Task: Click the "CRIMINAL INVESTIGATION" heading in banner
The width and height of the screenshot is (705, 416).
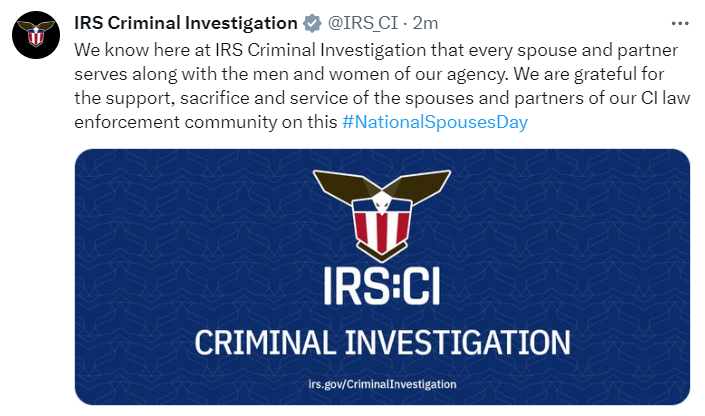Action: (383, 340)
